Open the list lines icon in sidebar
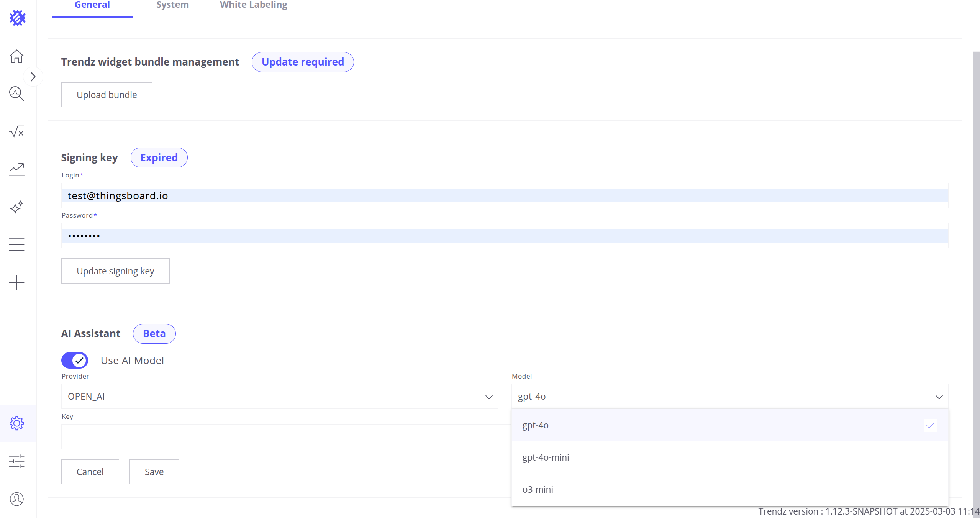 [x=16, y=244]
